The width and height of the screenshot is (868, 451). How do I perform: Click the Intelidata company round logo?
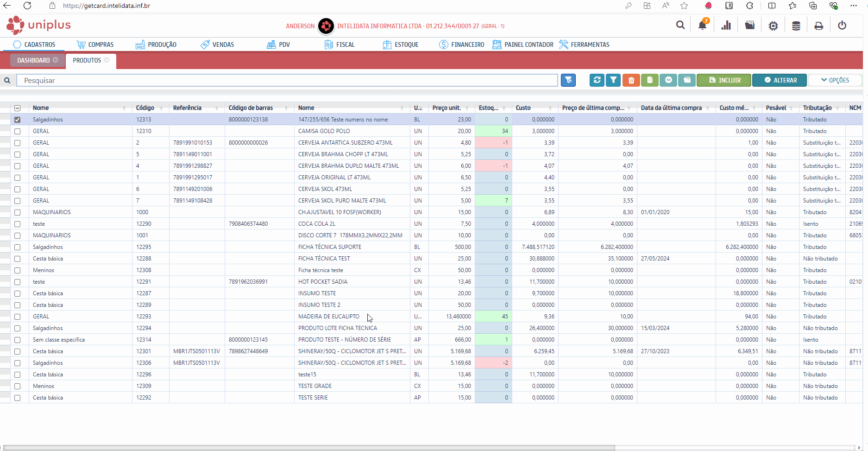326,26
